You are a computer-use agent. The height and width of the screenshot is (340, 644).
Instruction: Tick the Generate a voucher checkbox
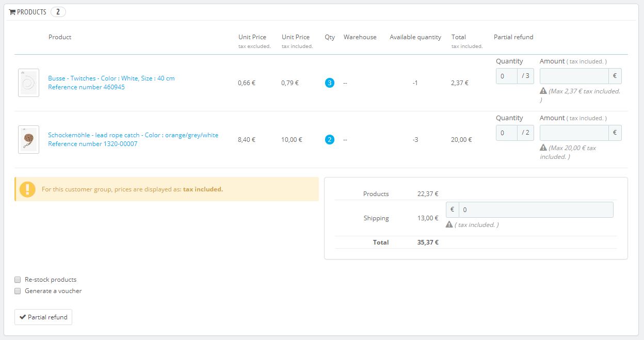(18, 291)
